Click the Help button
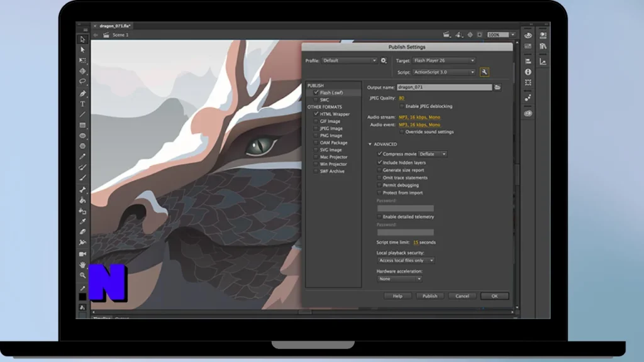 point(397,297)
